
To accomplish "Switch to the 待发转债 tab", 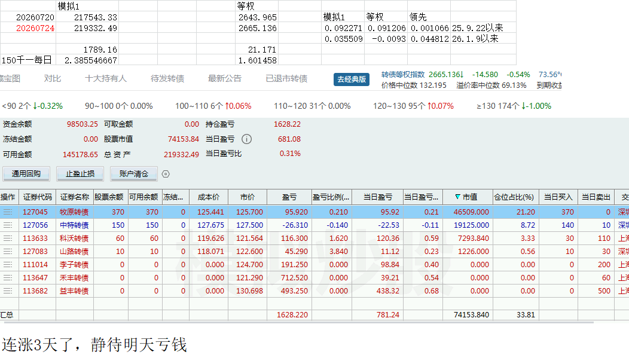I will tap(167, 78).
